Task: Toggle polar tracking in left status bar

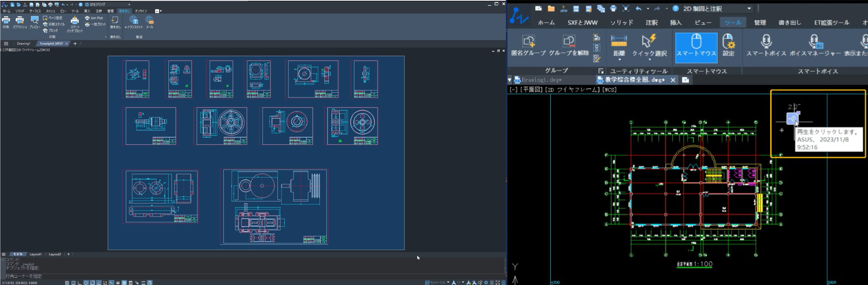Action: click(x=86, y=283)
